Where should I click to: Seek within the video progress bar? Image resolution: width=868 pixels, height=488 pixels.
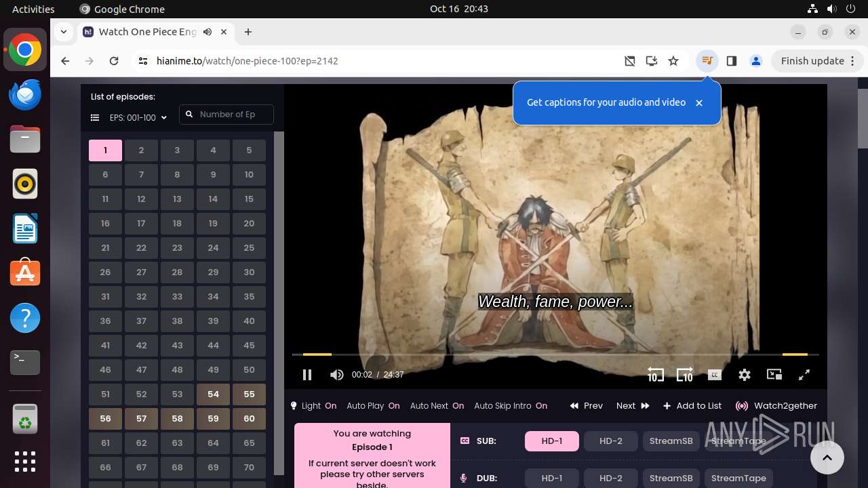(555, 354)
